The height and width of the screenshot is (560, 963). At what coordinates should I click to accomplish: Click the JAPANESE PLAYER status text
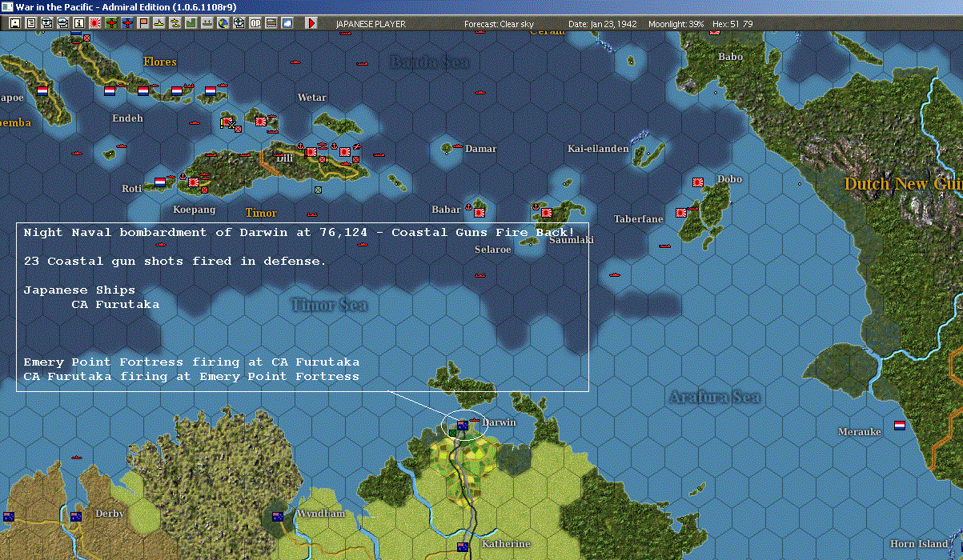371,24
